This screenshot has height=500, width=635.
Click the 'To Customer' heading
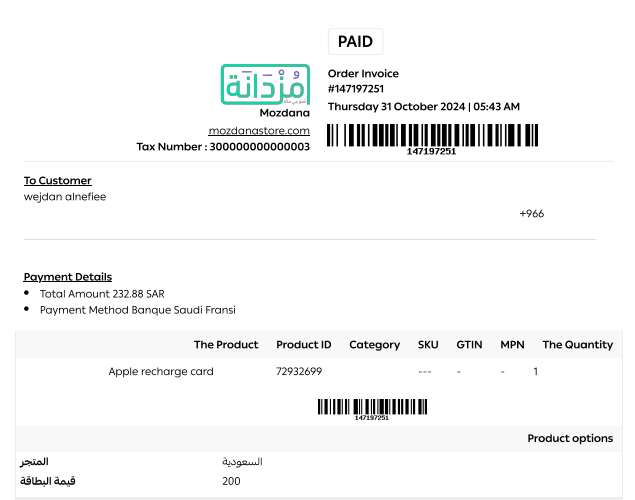pyautogui.click(x=58, y=181)
